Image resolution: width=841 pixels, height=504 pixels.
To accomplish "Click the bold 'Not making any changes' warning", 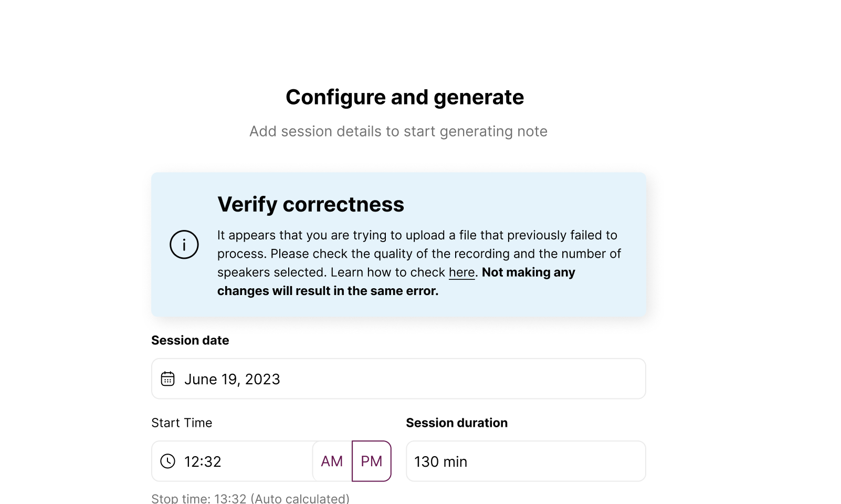I will [396, 281].
